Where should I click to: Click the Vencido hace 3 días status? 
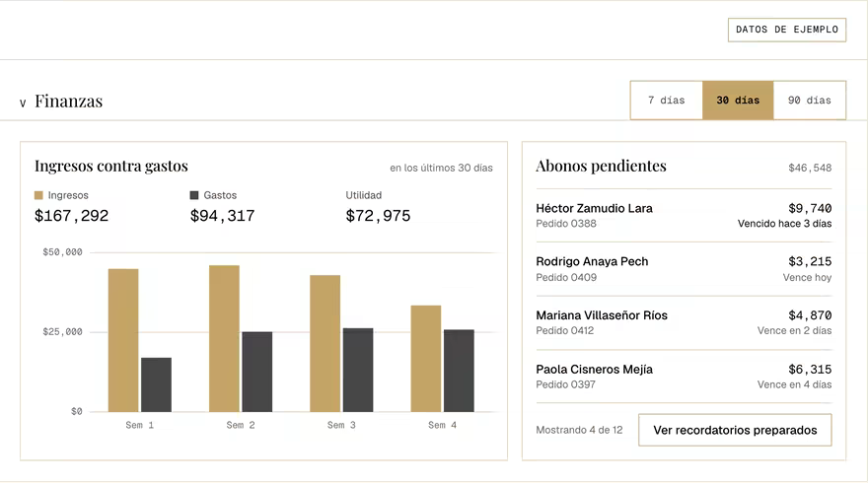(x=784, y=224)
